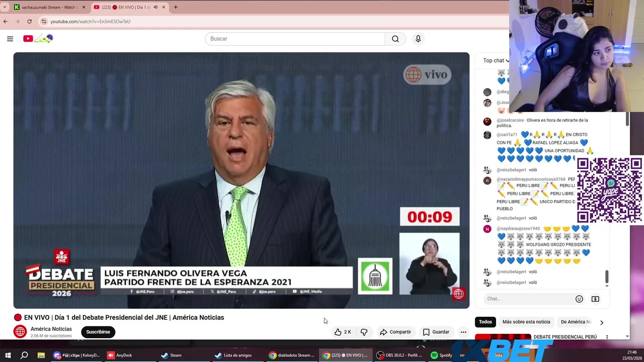Open the YouTube hamburger guide menu

tap(10, 39)
